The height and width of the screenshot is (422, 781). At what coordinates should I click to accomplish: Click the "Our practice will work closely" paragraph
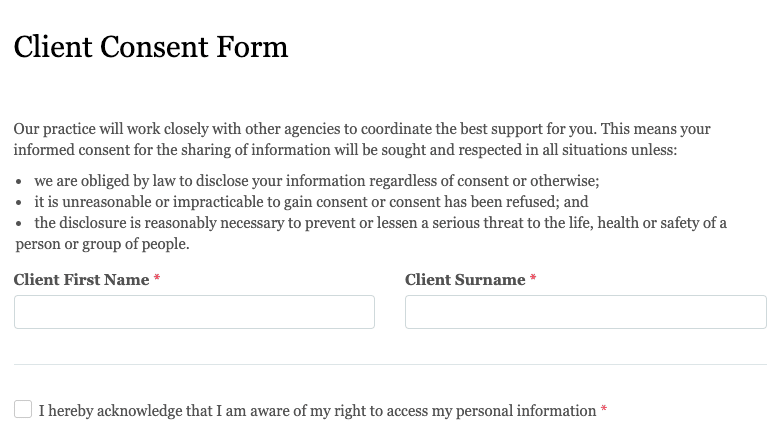click(x=362, y=130)
